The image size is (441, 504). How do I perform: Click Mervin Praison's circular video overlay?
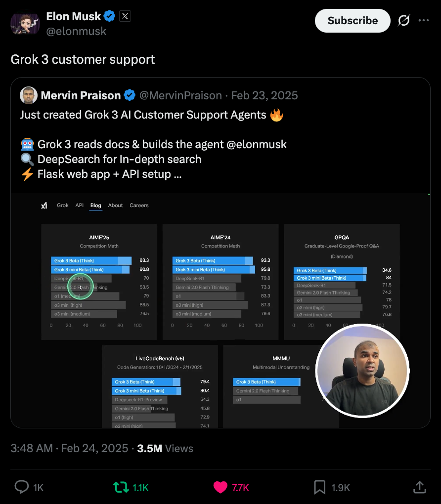[363, 371]
